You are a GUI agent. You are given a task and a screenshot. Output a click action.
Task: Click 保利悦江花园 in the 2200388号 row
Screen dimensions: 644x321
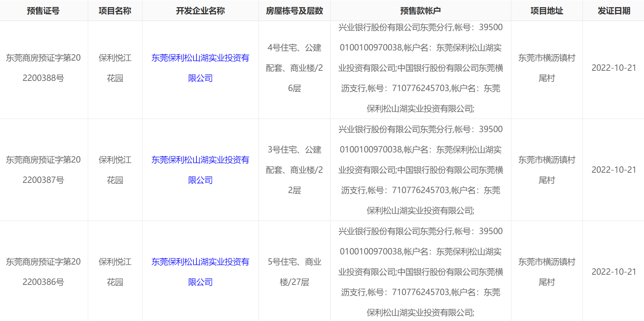pos(115,68)
